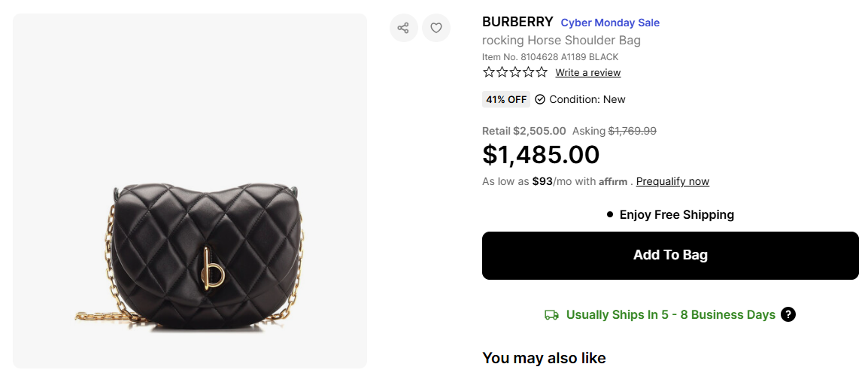Click the delivery truck icon
The width and height of the screenshot is (868, 376).
click(x=551, y=315)
